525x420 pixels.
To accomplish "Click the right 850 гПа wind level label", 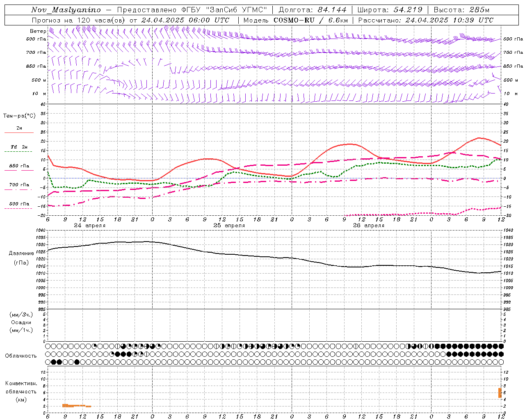I will (x=513, y=66).
